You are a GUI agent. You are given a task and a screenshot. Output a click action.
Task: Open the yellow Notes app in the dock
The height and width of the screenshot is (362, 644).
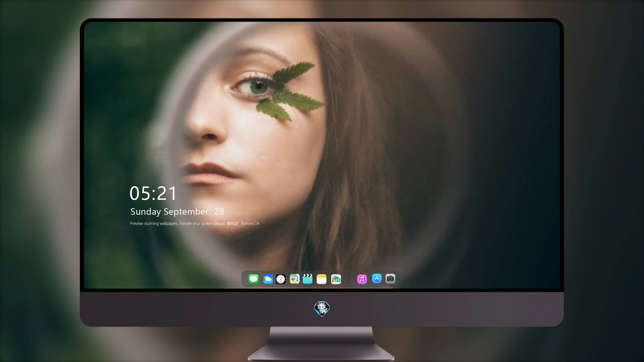pyautogui.click(x=321, y=279)
